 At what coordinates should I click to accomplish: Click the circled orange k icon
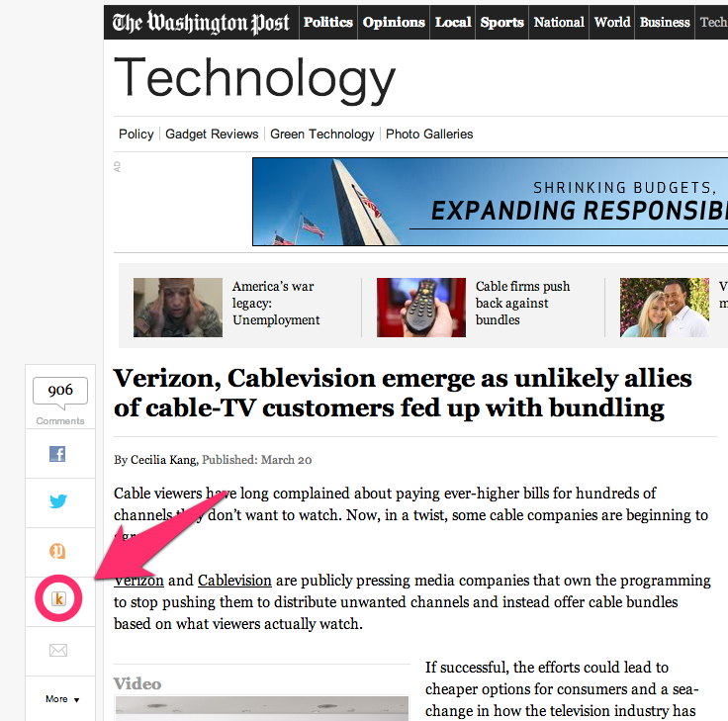tap(58, 599)
